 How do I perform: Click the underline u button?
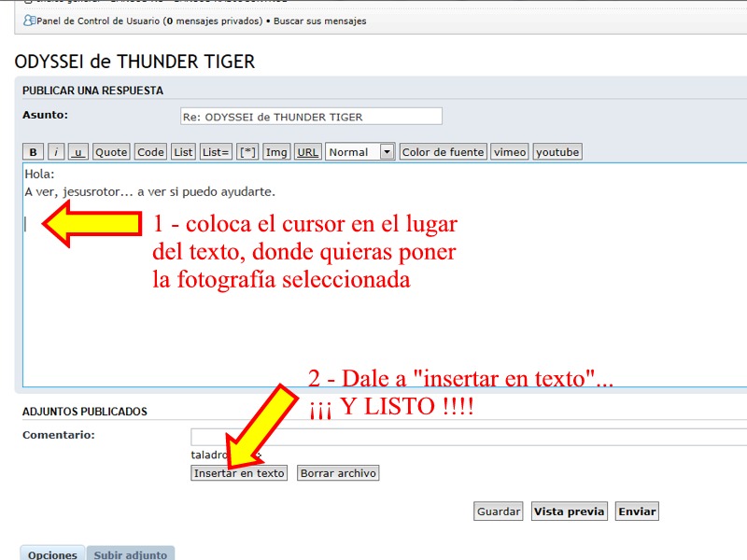pos(78,152)
